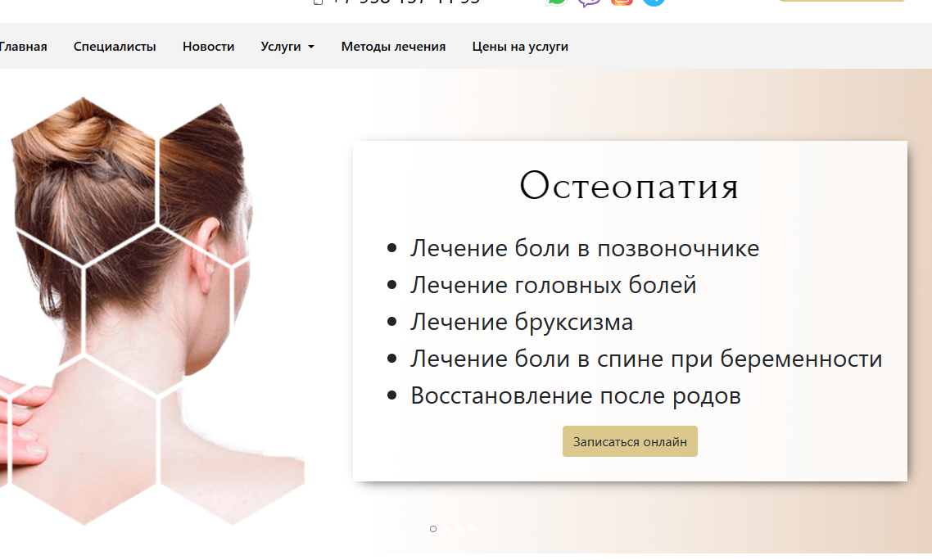Go to the Главная page

coord(23,47)
